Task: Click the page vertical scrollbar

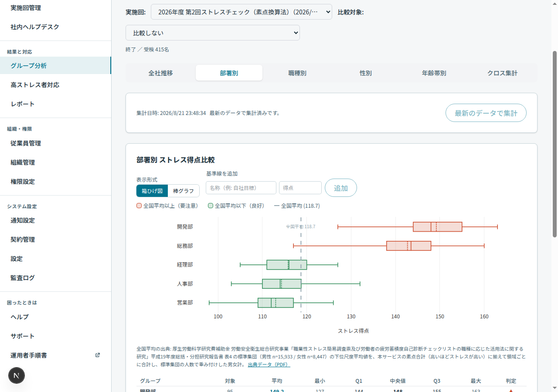Action: (x=555, y=144)
